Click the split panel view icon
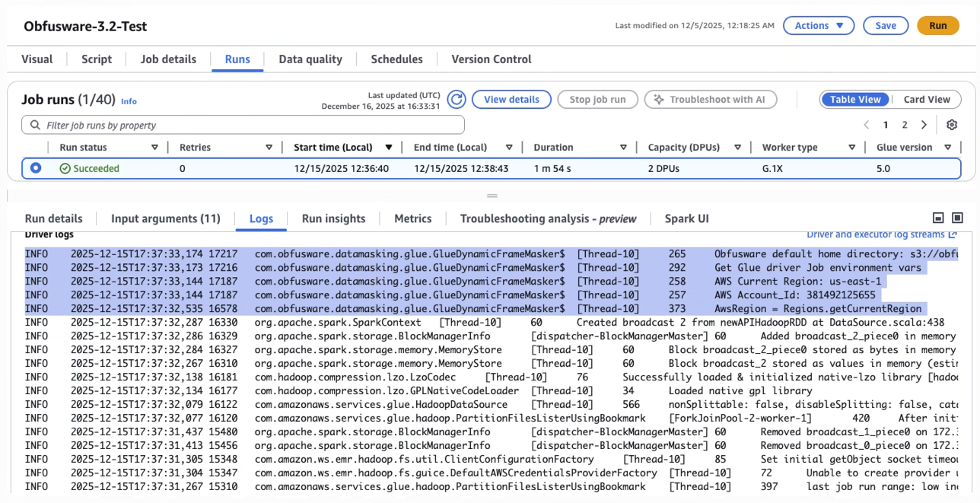The image size is (980, 503). (938, 218)
